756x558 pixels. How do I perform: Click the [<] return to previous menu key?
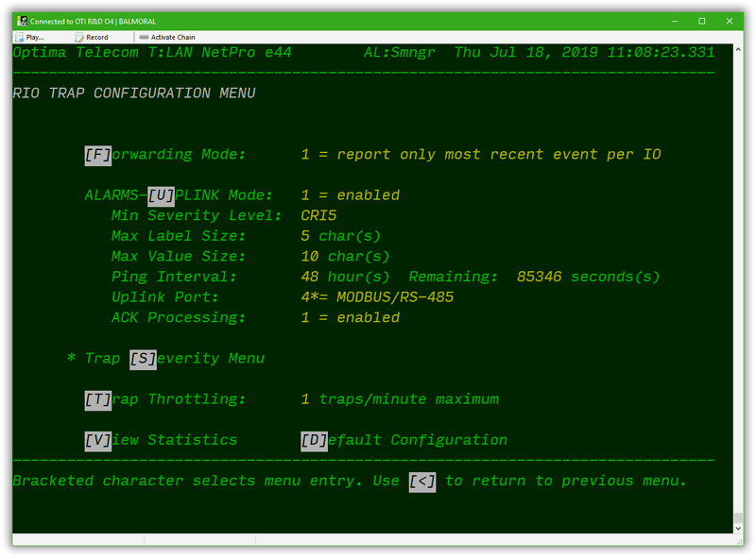[422, 482]
